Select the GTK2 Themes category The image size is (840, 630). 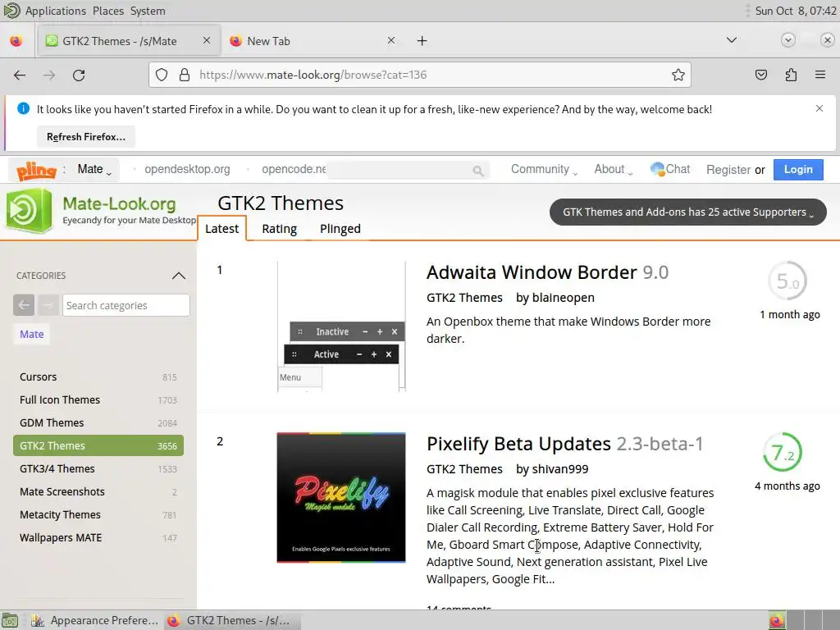(98, 445)
